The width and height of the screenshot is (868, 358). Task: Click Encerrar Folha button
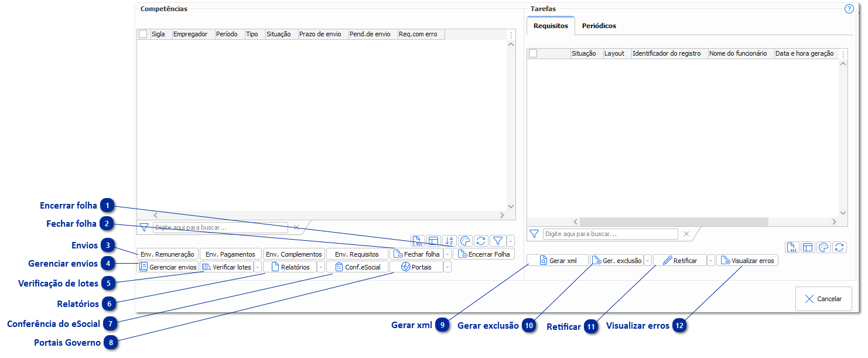[484, 254]
